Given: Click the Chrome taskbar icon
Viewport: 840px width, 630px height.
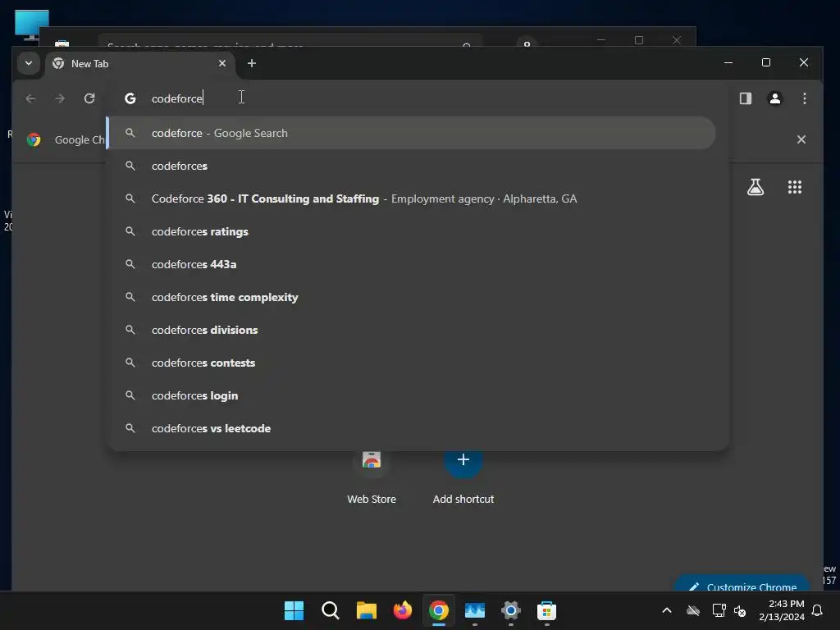Looking at the screenshot, I should (x=438, y=610).
